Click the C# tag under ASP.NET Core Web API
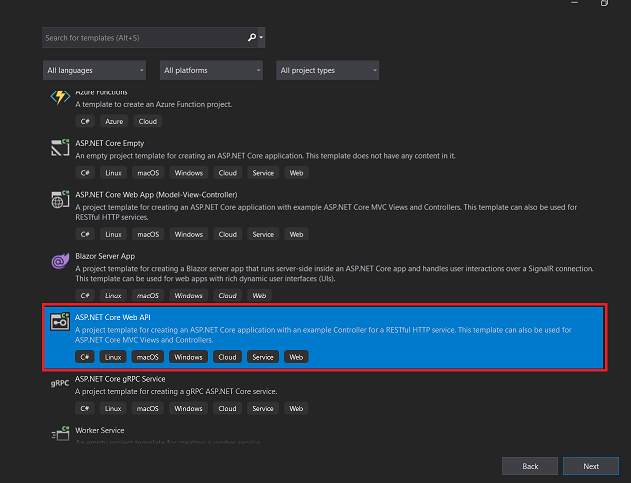Viewport: 631px width, 483px height. (85, 357)
